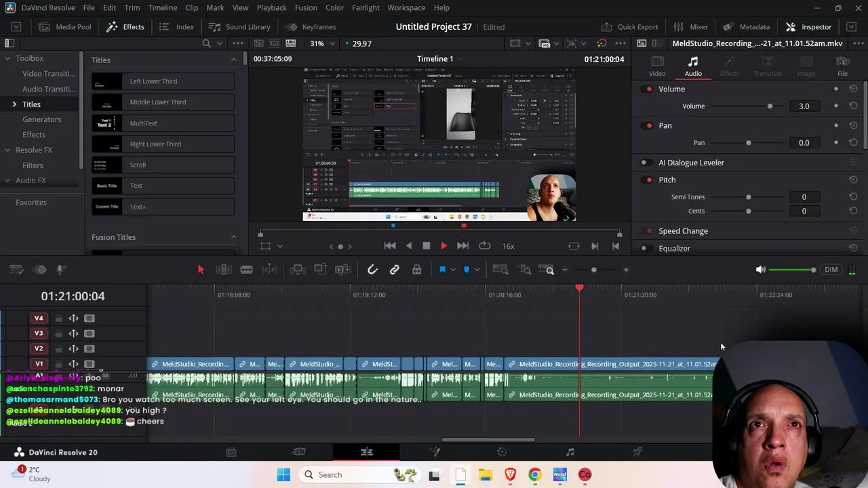The image size is (868, 488).
Task: Click the search magnifier in Effects panel
Action: point(206,43)
